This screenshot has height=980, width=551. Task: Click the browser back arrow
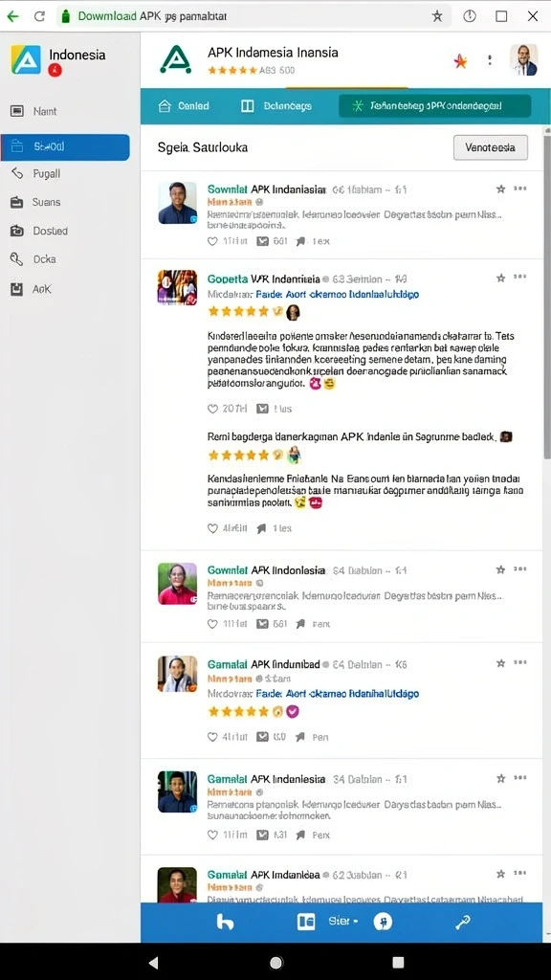tap(12, 16)
